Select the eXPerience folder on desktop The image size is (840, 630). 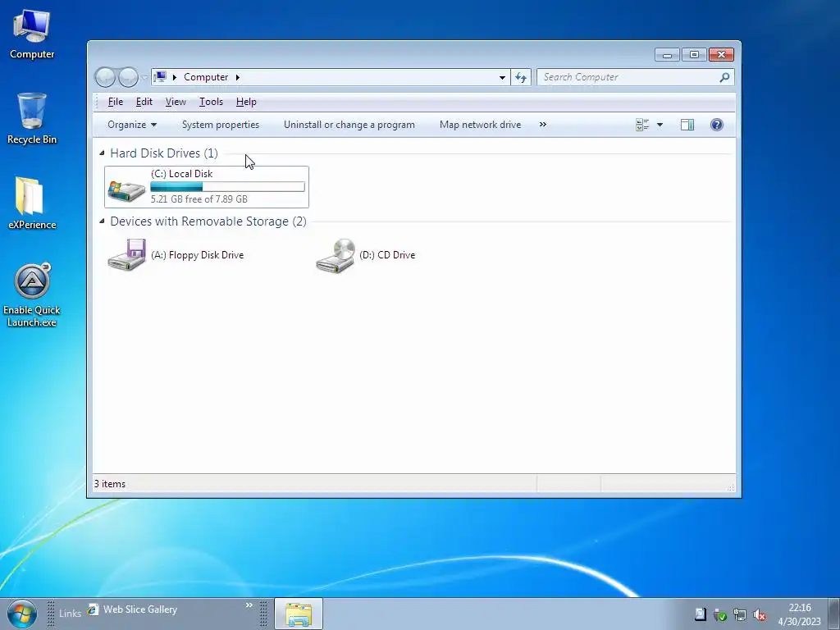pyautogui.click(x=32, y=203)
